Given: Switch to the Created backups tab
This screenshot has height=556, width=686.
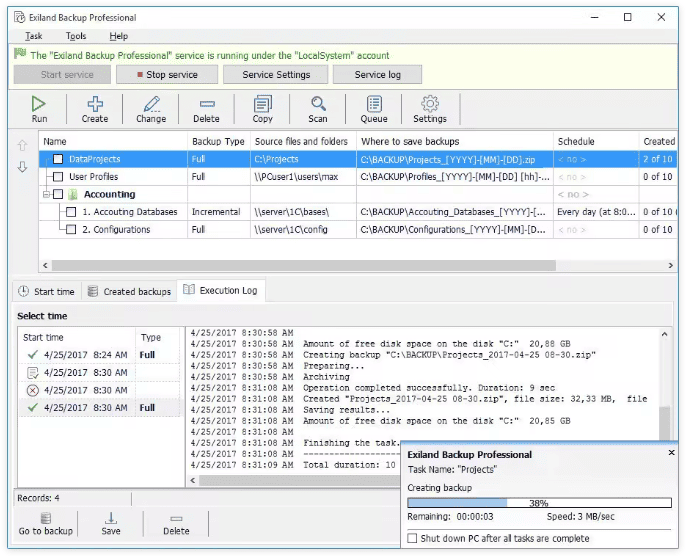Looking at the screenshot, I should pyautogui.click(x=129, y=291).
